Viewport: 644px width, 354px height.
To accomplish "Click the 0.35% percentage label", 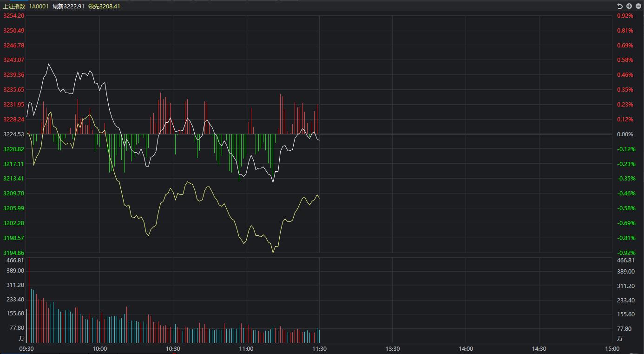I will click(x=625, y=90).
